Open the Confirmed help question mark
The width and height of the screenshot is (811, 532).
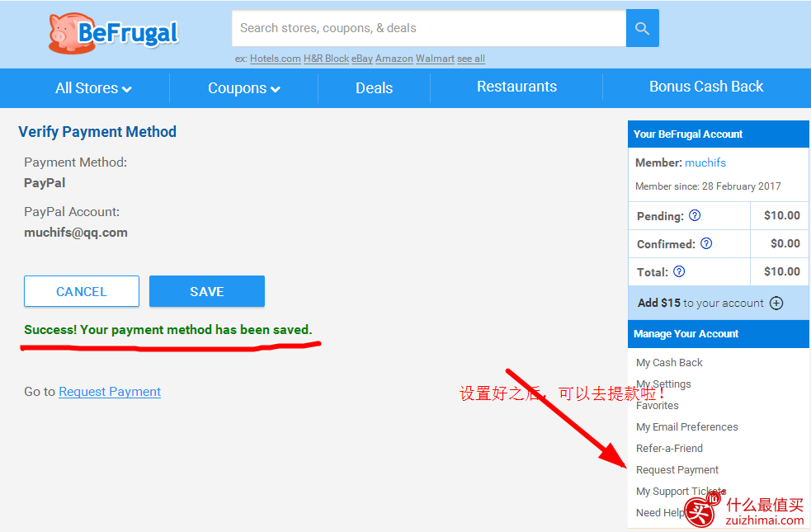(706, 243)
